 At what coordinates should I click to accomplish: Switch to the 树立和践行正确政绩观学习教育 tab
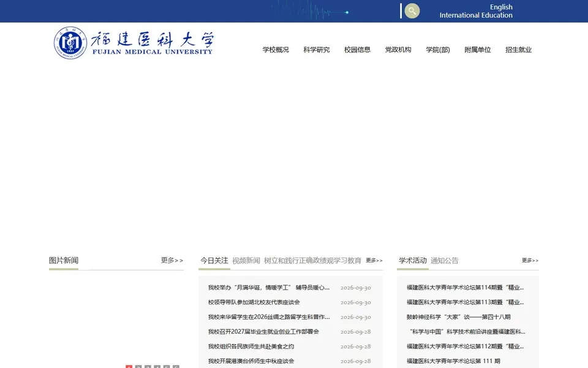click(x=313, y=261)
